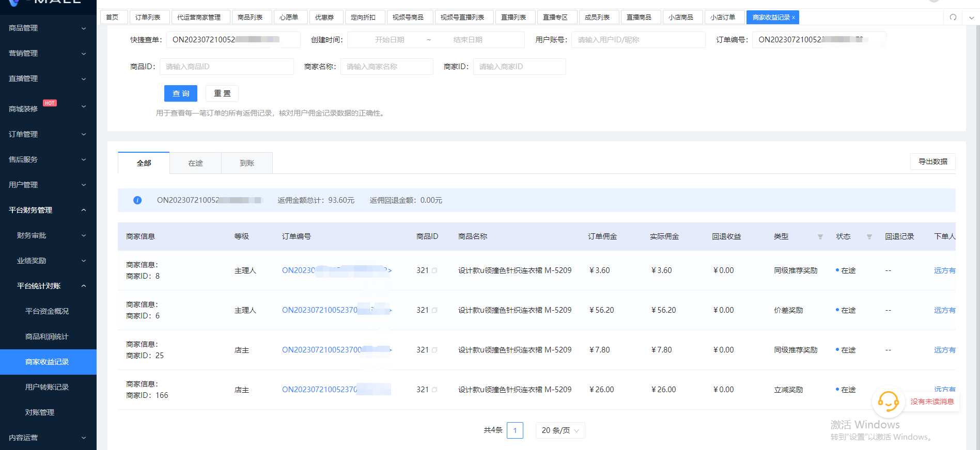The height and width of the screenshot is (450, 980).
Task: Click the 订单编号 input field
Action: 819,40
